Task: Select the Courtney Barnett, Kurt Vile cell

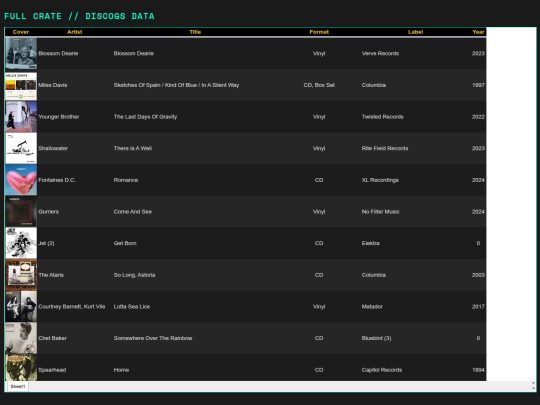Action: pyautogui.click(x=72, y=307)
